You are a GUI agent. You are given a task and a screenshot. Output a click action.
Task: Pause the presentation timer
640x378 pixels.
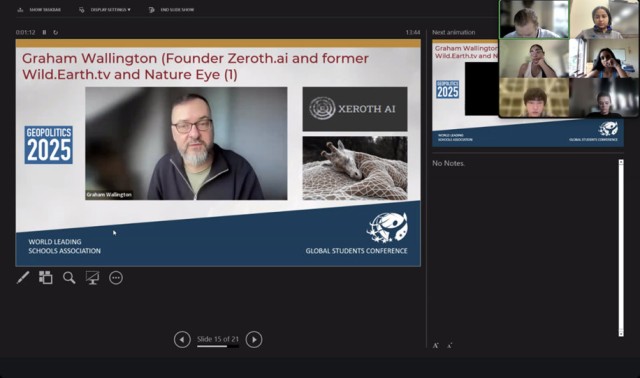(x=44, y=32)
